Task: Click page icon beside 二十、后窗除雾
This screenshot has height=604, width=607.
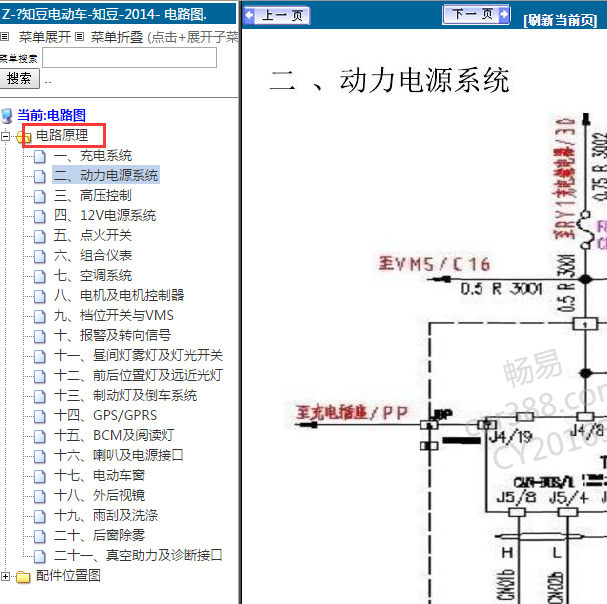Action: (39, 537)
